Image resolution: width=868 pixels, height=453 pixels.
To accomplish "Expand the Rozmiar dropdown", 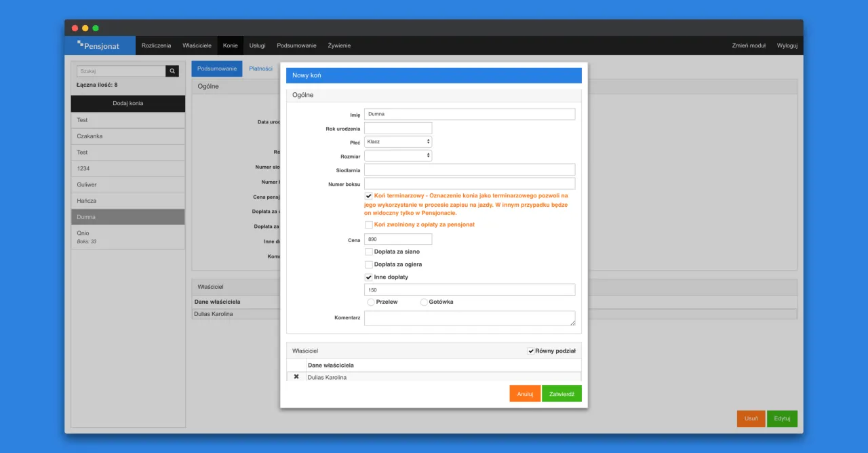I will [x=398, y=155].
